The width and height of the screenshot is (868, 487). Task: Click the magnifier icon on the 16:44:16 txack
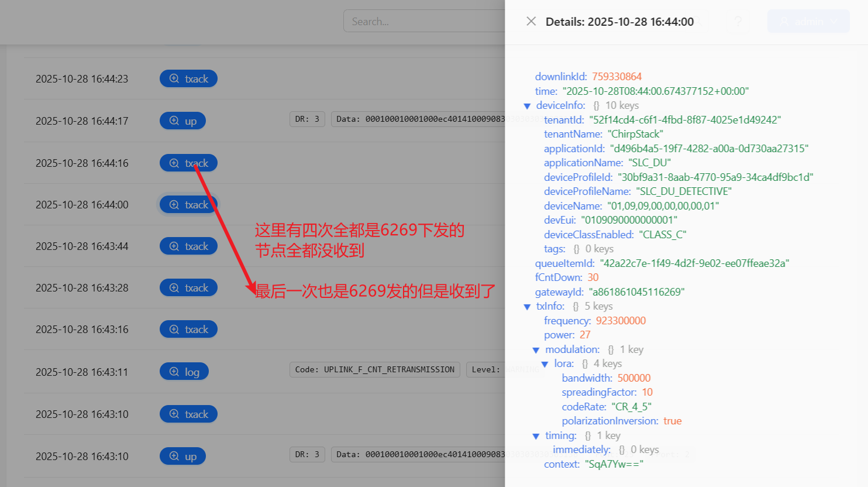(174, 163)
